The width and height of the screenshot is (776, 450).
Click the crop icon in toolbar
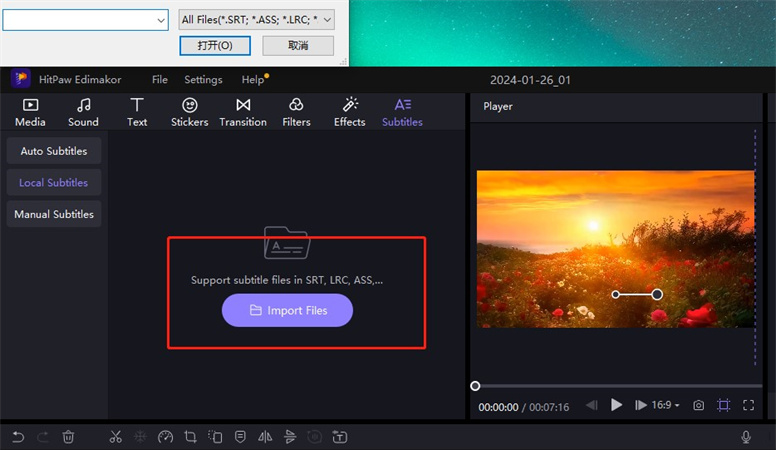190,437
